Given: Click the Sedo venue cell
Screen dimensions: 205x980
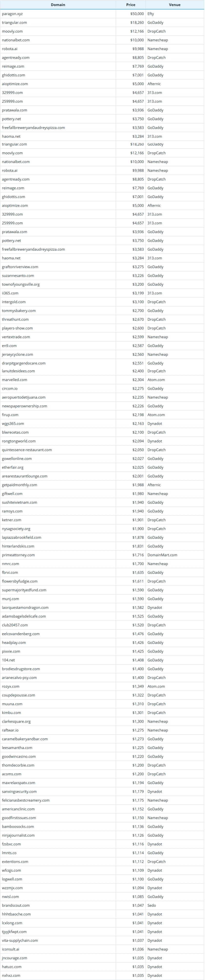Looking at the screenshot, I should tap(152, 905).
